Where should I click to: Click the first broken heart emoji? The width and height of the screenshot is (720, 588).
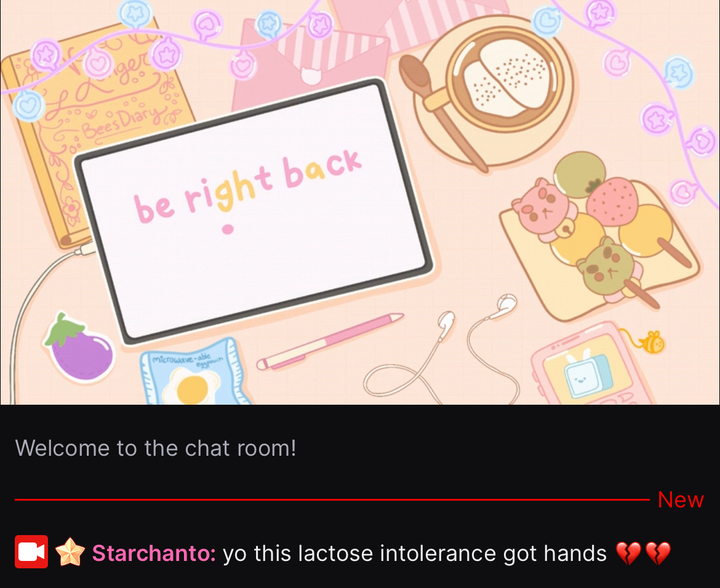click(628, 553)
